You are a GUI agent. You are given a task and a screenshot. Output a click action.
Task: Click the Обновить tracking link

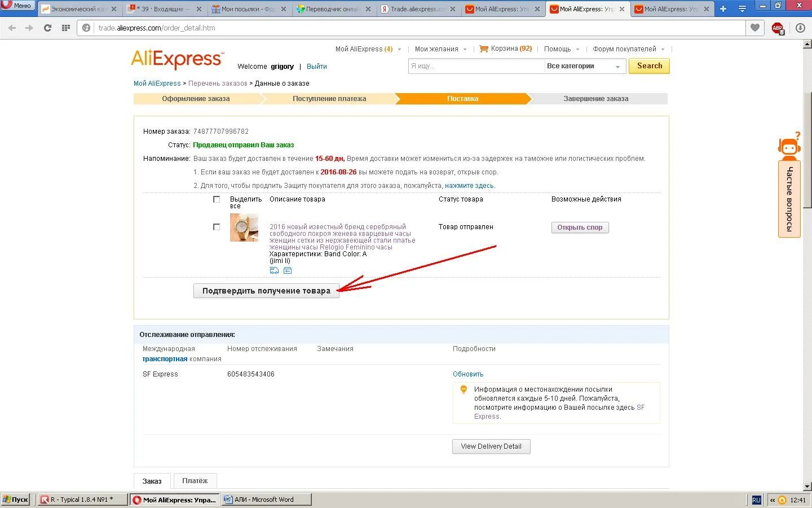coord(468,374)
